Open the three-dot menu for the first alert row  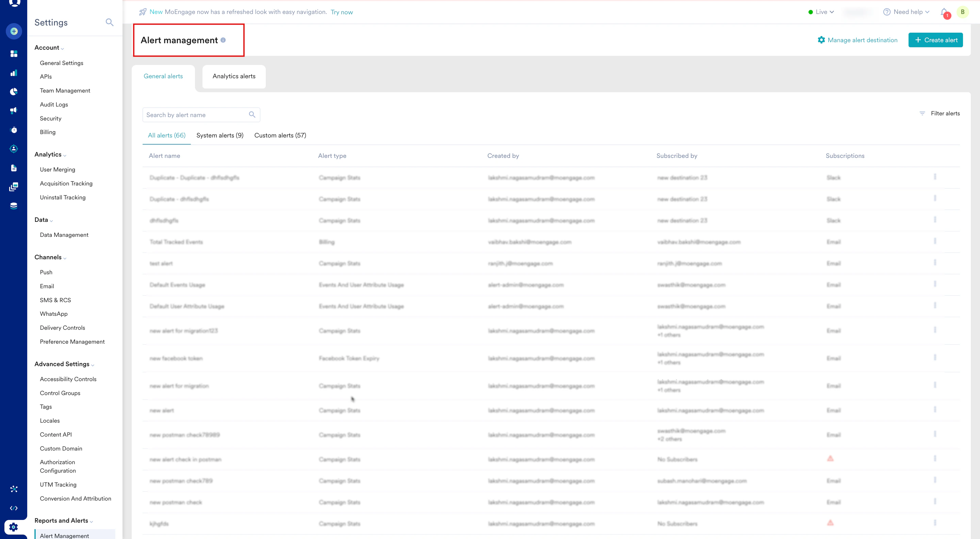(935, 177)
